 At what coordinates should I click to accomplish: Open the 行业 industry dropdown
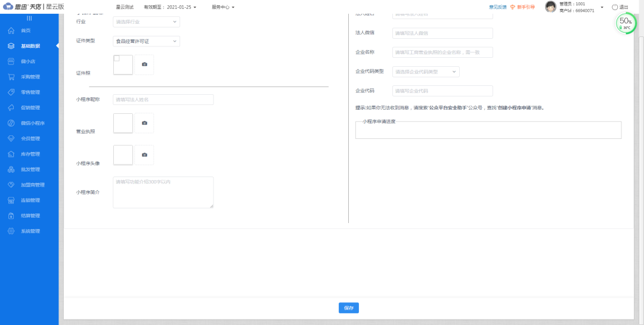146,22
